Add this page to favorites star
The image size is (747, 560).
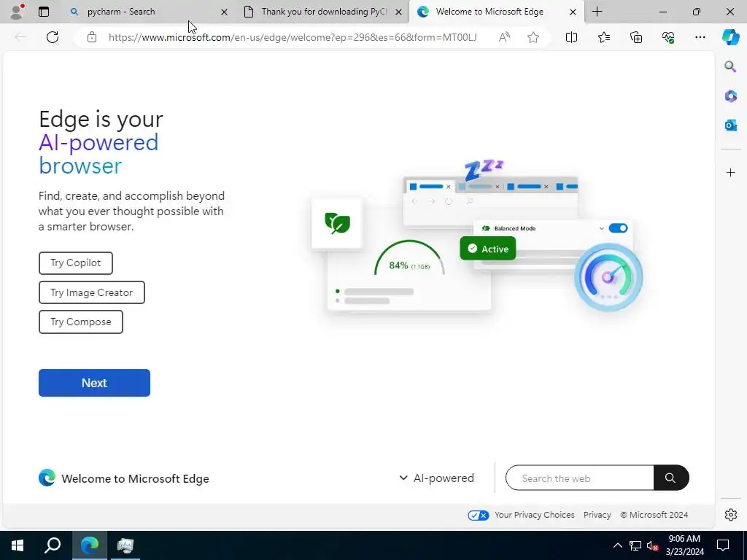[533, 37]
